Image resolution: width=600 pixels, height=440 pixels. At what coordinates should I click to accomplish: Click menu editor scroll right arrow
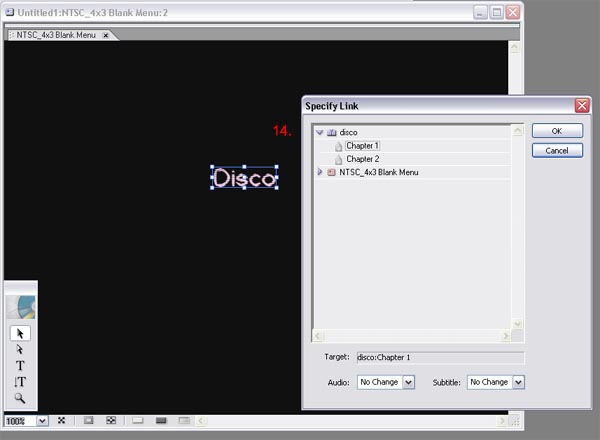[x=502, y=421]
